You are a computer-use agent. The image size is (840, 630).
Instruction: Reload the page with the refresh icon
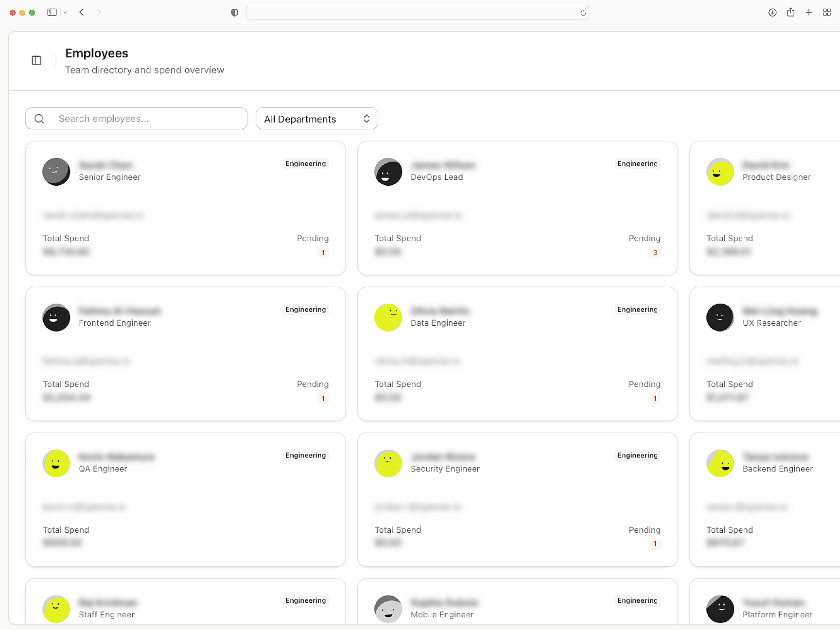(x=582, y=13)
